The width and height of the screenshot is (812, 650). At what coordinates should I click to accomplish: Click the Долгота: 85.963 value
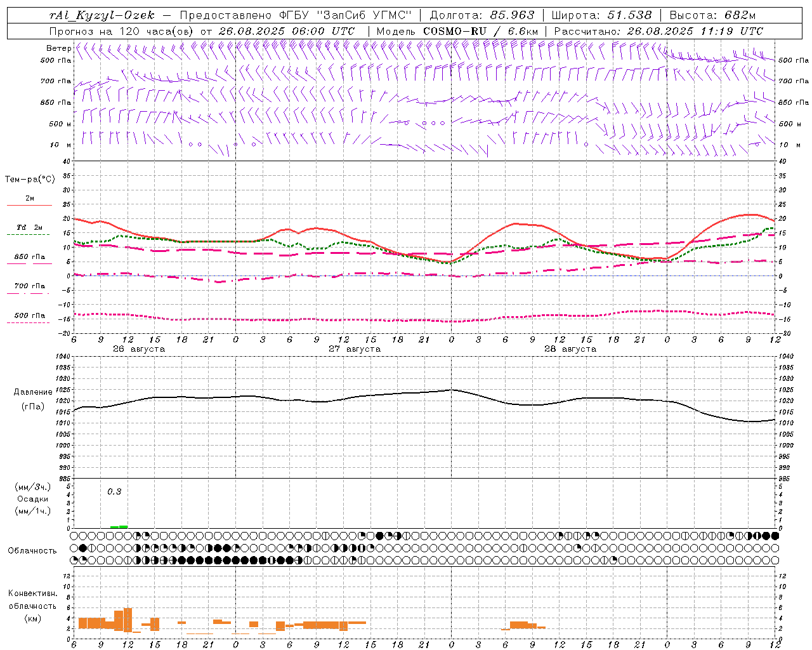click(x=482, y=15)
